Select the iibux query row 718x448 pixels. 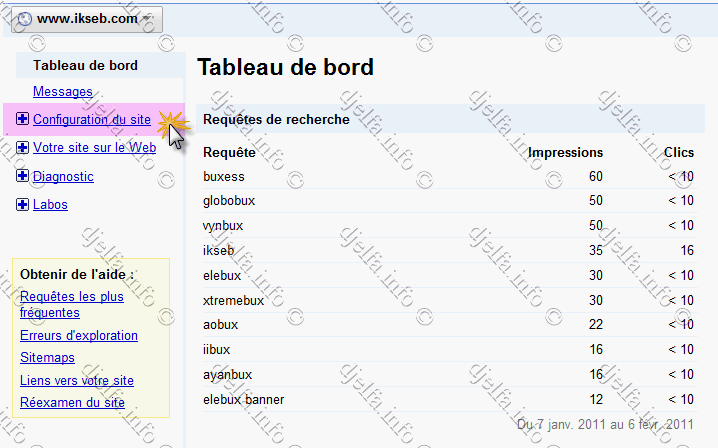(450, 350)
